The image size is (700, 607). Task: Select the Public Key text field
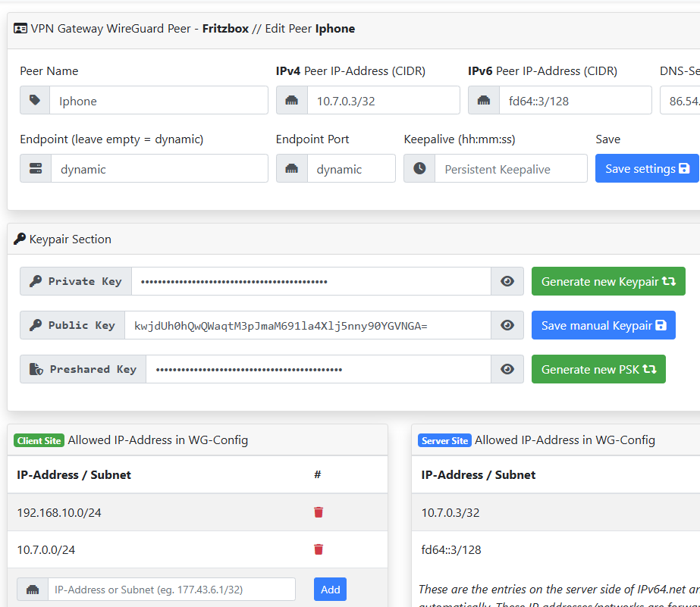click(x=307, y=325)
